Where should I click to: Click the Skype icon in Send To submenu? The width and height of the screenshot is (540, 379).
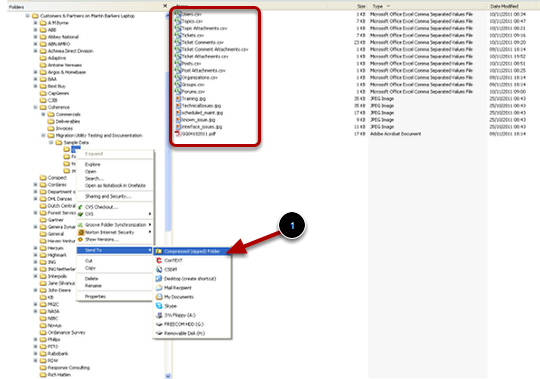click(159, 306)
